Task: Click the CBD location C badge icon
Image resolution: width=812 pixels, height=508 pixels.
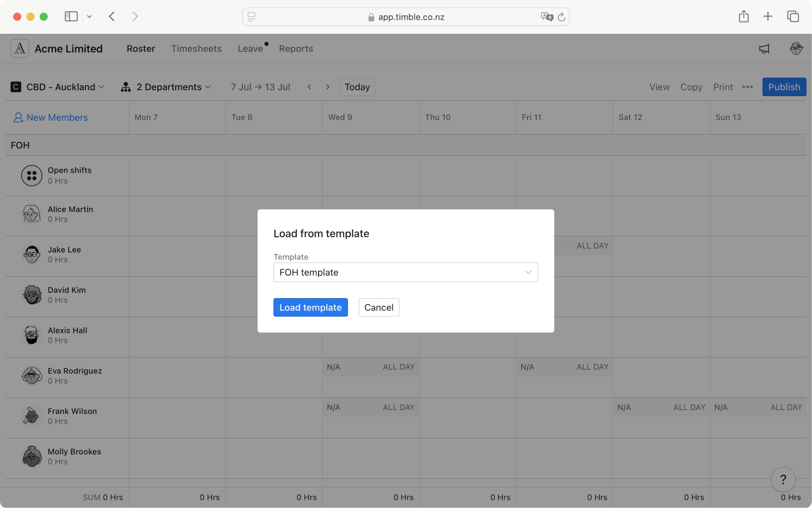Action: 16,86
